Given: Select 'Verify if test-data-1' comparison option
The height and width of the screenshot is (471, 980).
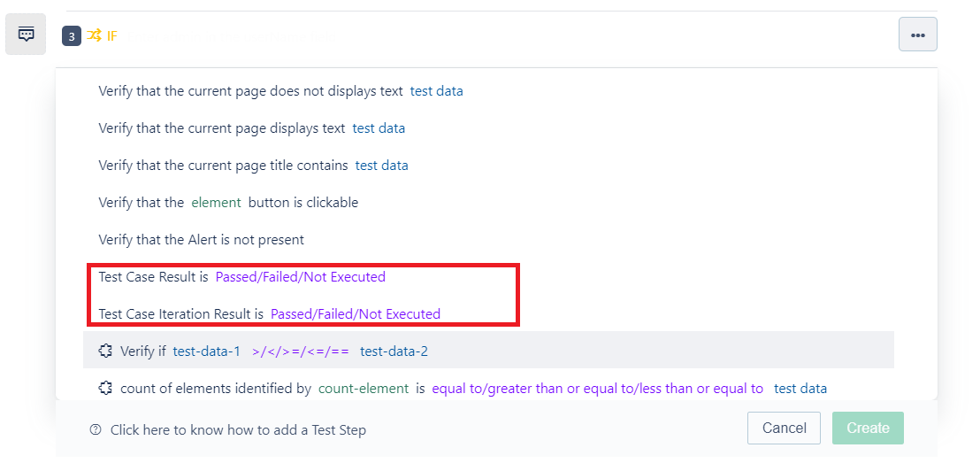Looking at the screenshot, I should click(488, 351).
